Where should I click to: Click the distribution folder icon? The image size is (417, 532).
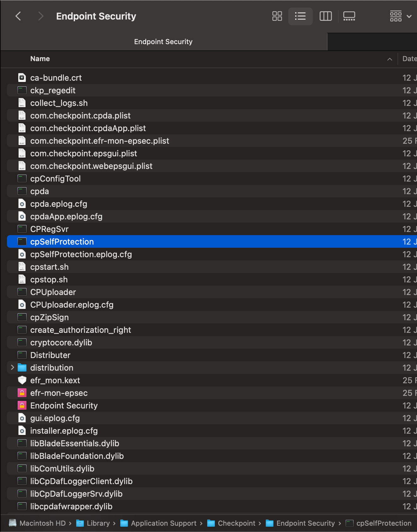[22, 367]
